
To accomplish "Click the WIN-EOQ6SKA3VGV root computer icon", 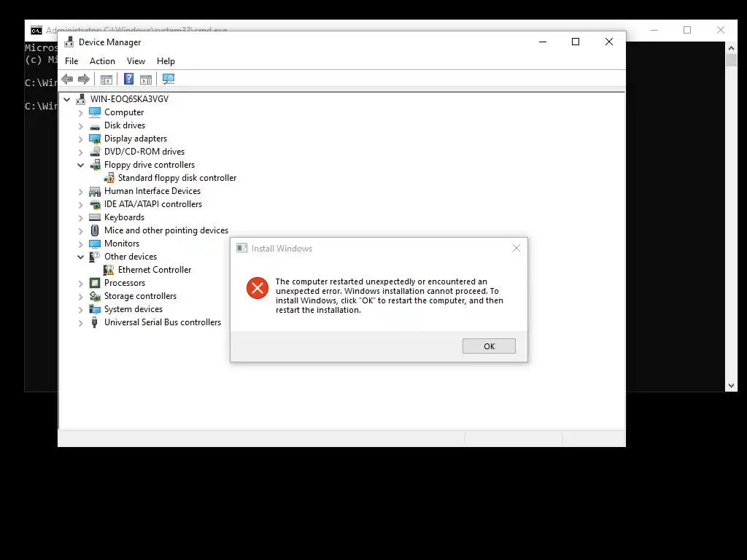I will point(80,99).
